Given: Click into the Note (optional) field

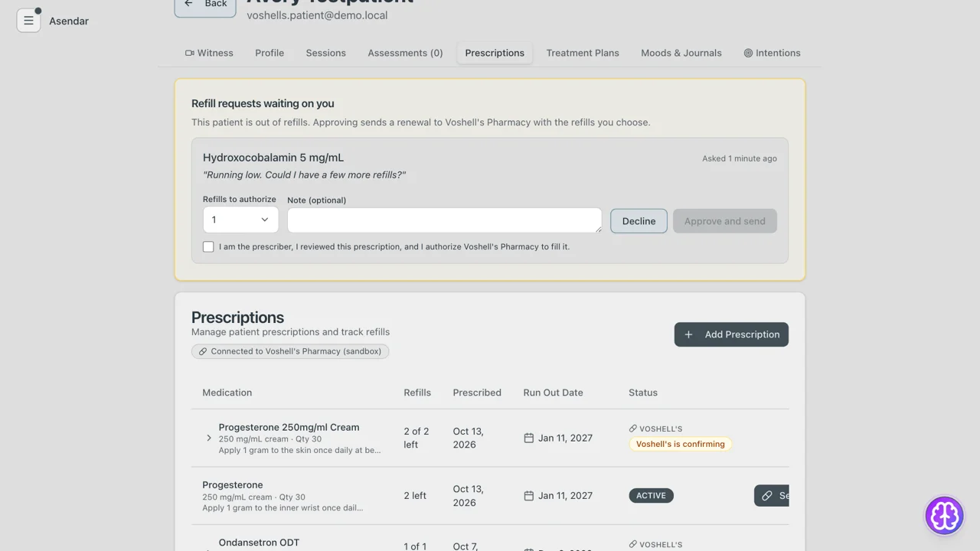Looking at the screenshot, I should tap(444, 220).
